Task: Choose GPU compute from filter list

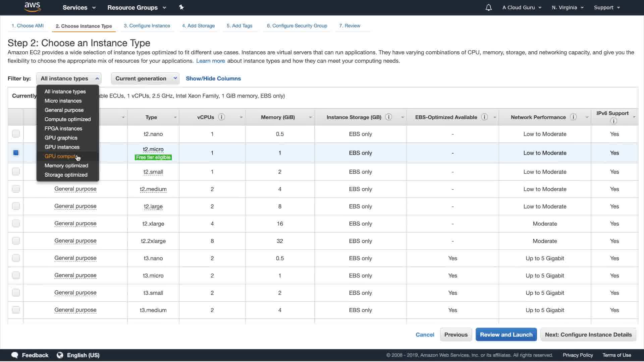Action: point(60,156)
